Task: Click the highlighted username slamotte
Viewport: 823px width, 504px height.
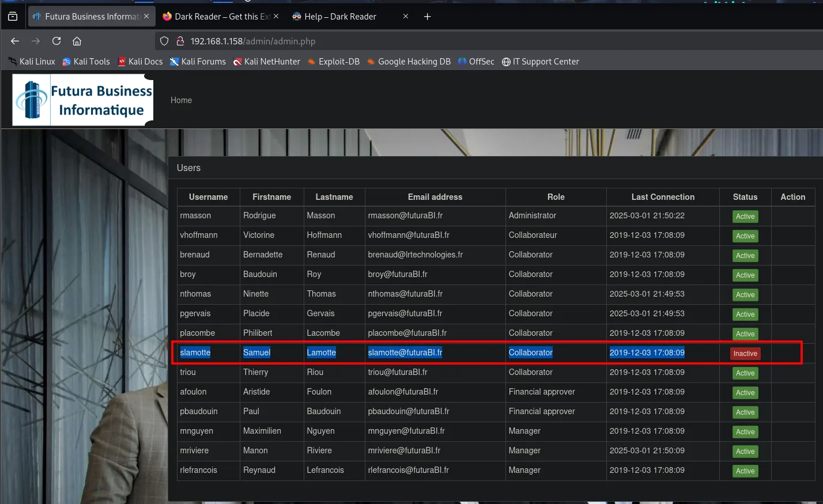Action: point(195,353)
